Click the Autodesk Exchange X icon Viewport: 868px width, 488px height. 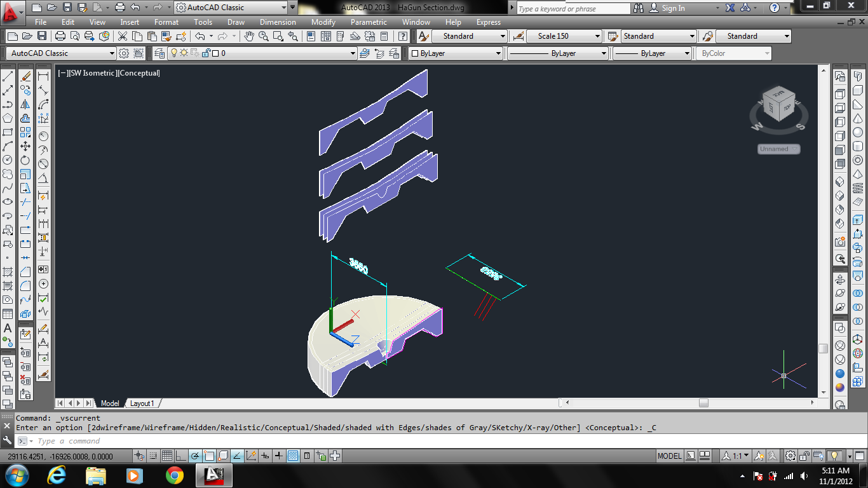(730, 8)
